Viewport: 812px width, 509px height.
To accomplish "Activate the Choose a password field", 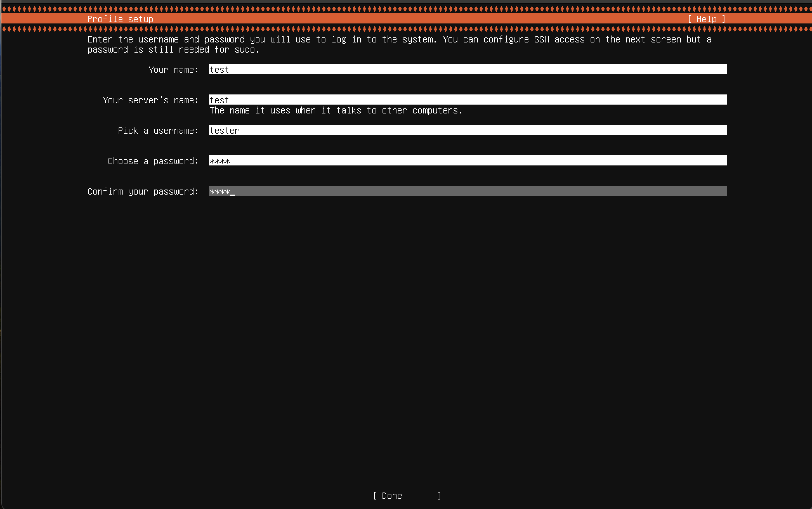I will [468, 161].
